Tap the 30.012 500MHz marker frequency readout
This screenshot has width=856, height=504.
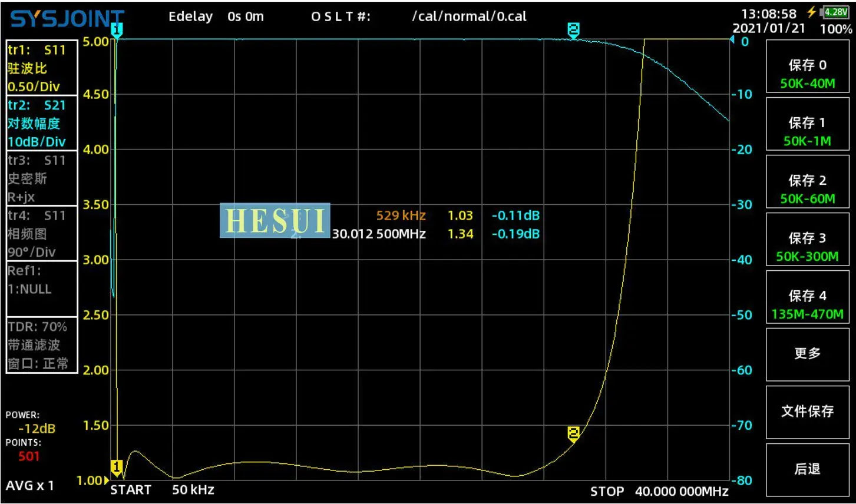379,234
